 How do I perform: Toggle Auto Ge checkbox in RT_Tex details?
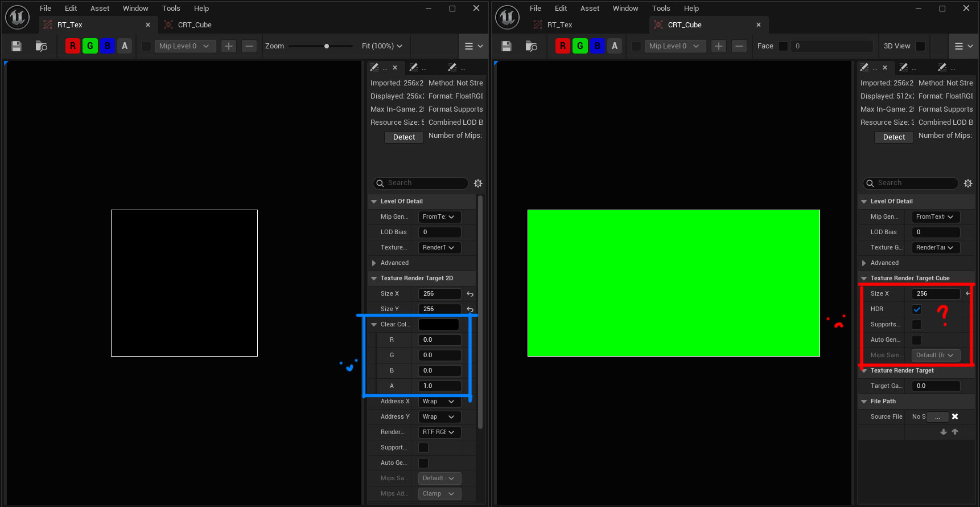(423, 463)
